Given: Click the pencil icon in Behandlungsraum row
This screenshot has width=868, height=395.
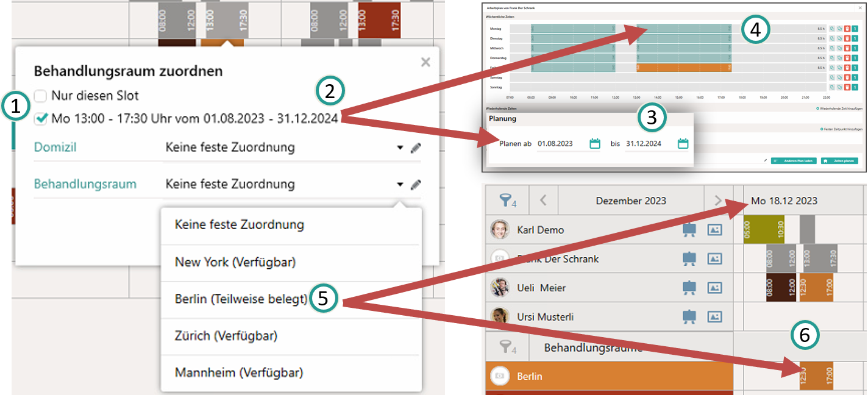Looking at the screenshot, I should pos(416,185).
